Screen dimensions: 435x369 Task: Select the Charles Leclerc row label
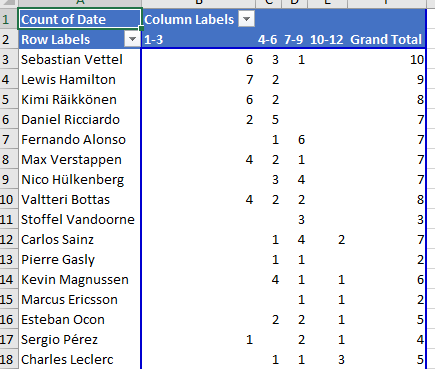[x=80, y=359]
